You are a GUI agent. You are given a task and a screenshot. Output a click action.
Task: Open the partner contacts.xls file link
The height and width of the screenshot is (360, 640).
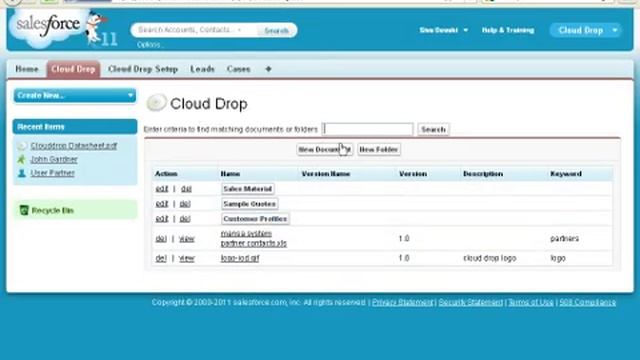(253, 238)
